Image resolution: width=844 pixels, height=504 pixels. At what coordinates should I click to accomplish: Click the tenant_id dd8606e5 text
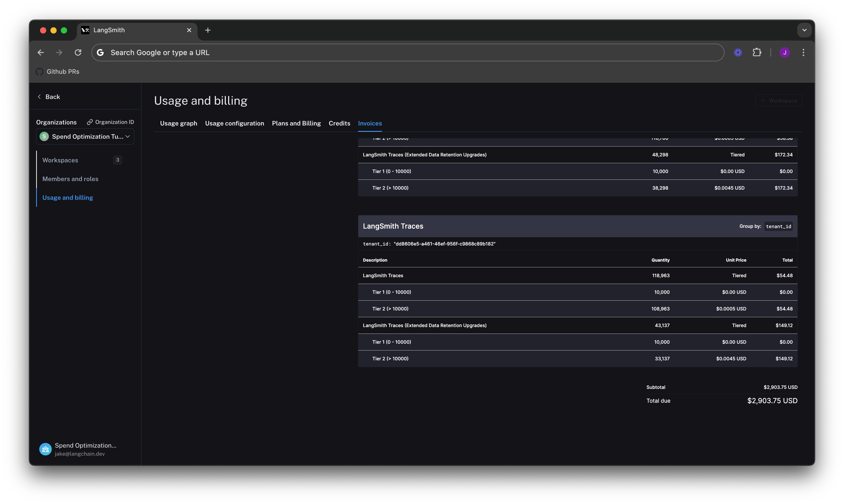pyautogui.click(x=429, y=244)
